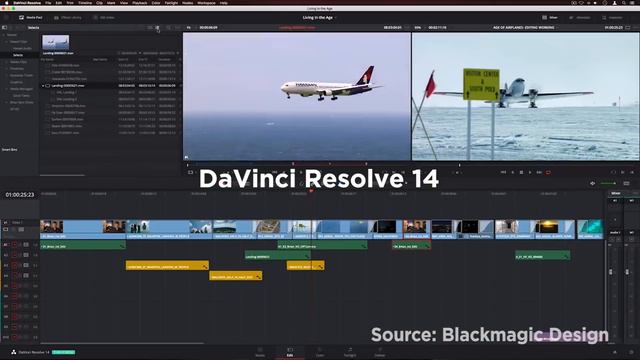Viewport: 640px width, 360px height.
Task: Click the Landing clip thumbnail
Action: tap(56, 42)
